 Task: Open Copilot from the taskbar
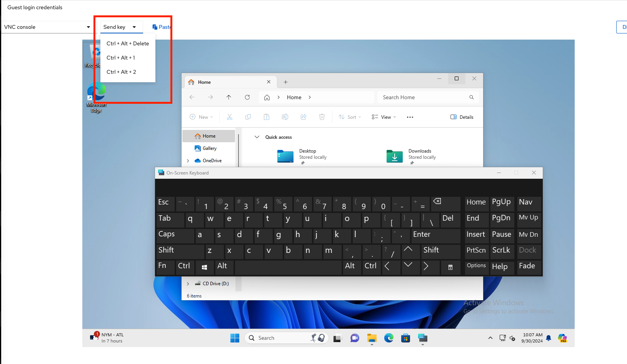pos(562,338)
